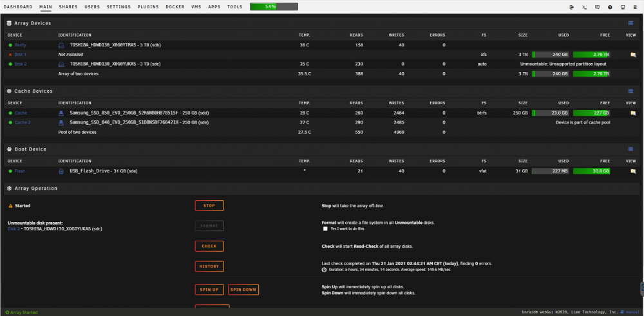Open the Dashboard tab
Image resolution: width=644 pixels, height=316 pixels.
click(x=17, y=7)
